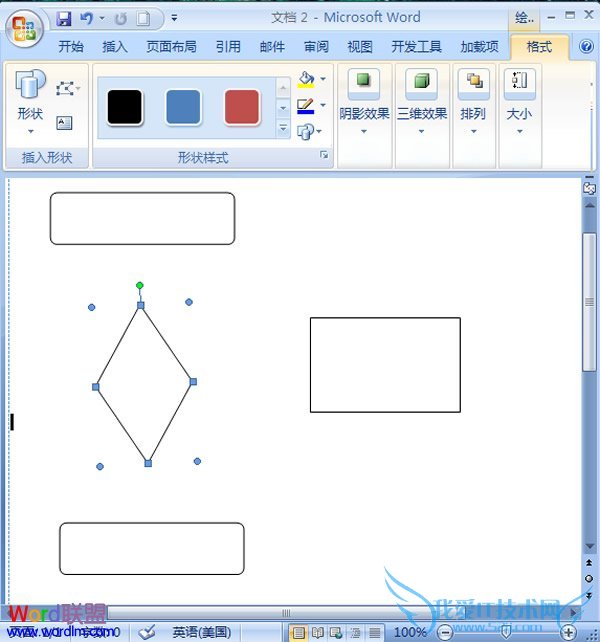Expand the Quick Access Toolbar customize arrow
The image size is (600, 642).
tap(174, 18)
